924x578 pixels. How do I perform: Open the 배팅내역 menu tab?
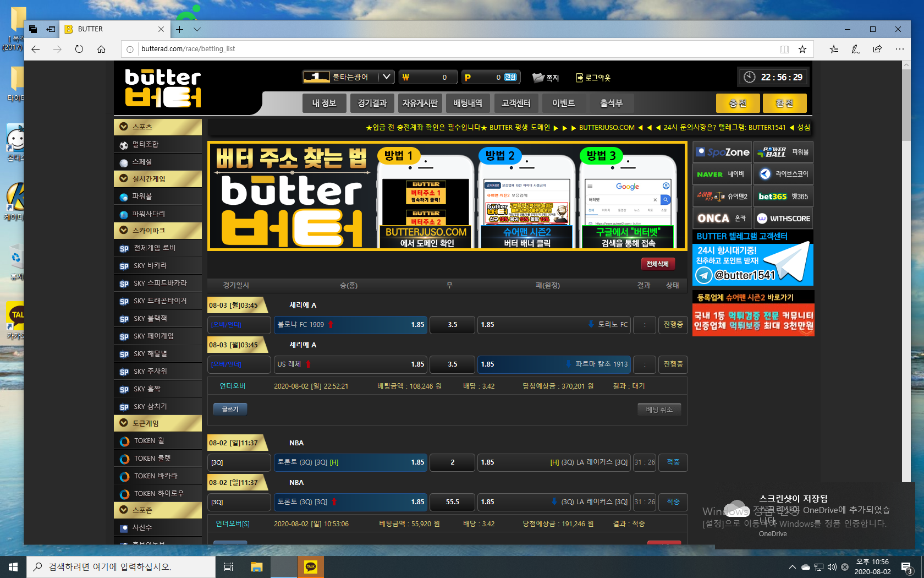click(468, 103)
